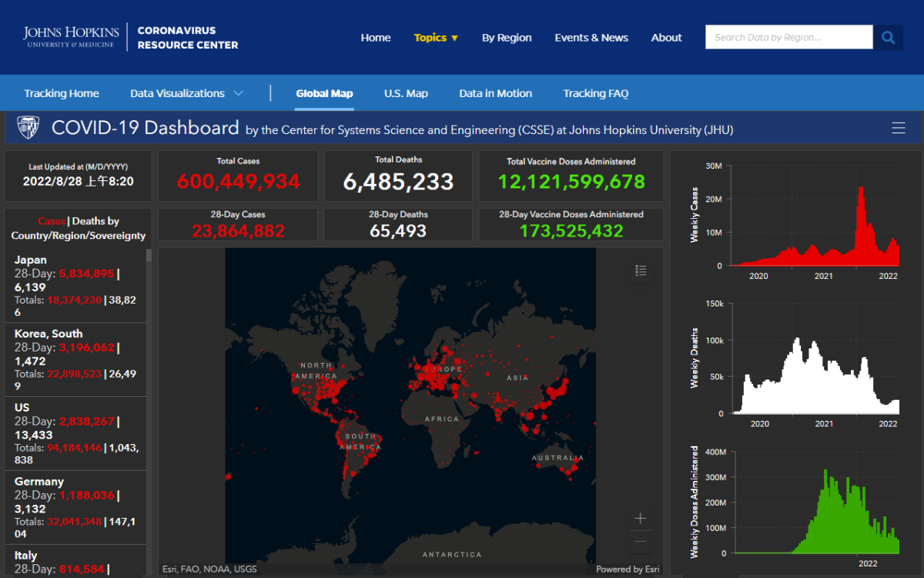Screen dimensions: 924x578
Task: Click the Search Data by Region field
Action: [789, 37]
